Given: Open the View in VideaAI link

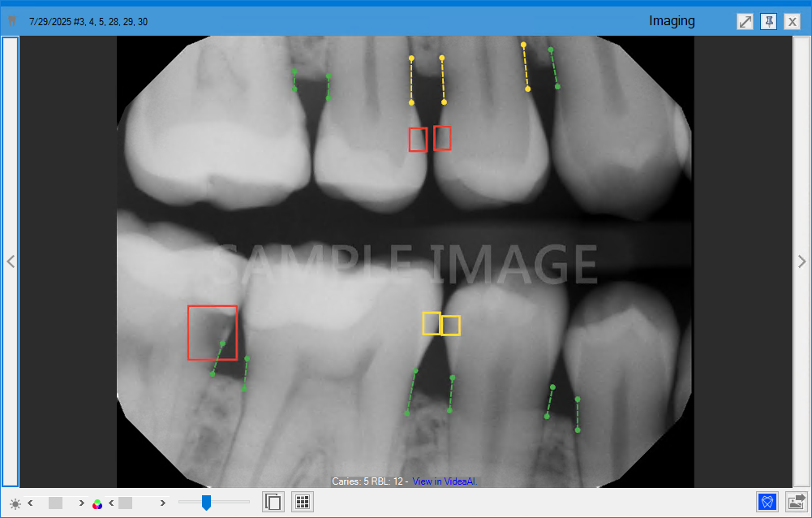Looking at the screenshot, I should [x=445, y=481].
